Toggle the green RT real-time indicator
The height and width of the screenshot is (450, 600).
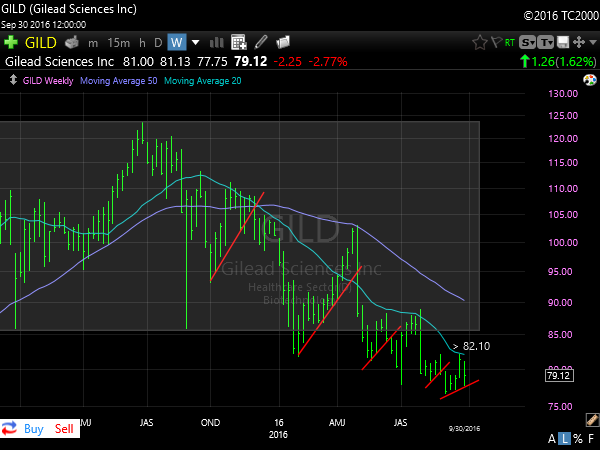[x=509, y=42]
